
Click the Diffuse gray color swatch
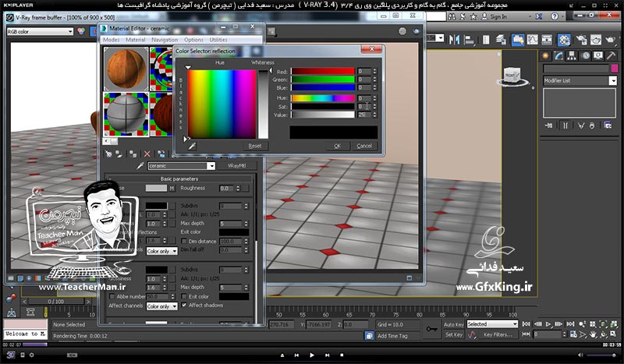[156, 188]
